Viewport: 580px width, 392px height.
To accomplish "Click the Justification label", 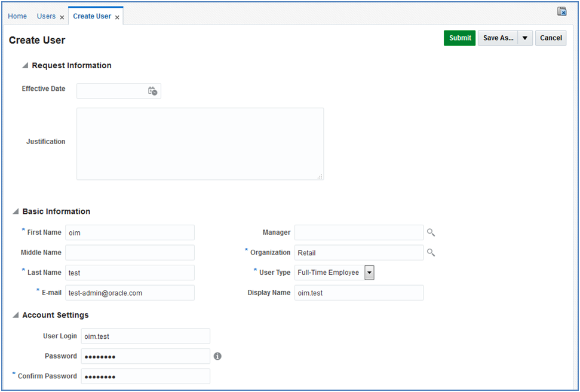I will pos(45,142).
